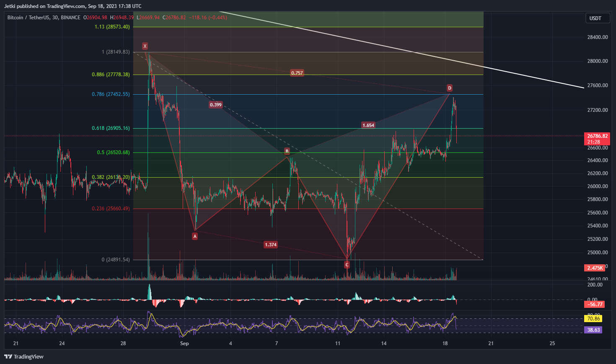Click the 27200.00 price axis label
This screenshot has width=616, height=364.
[x=598, y=110]
